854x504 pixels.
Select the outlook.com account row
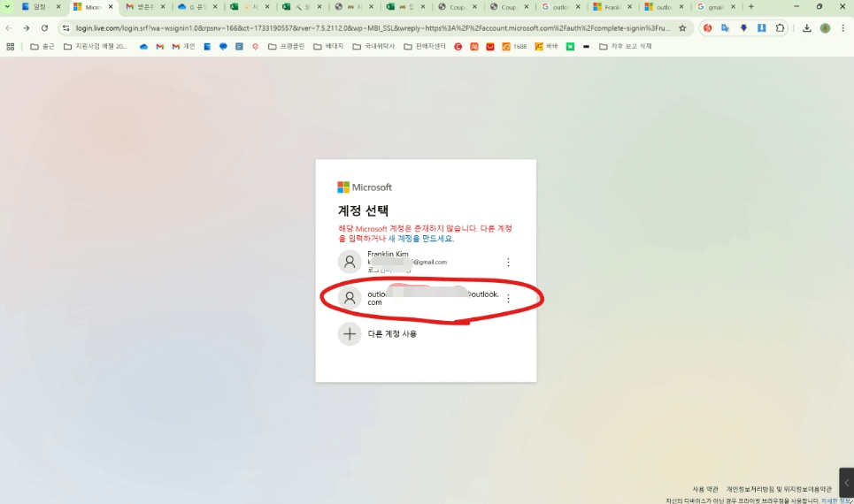click(426, 298)
